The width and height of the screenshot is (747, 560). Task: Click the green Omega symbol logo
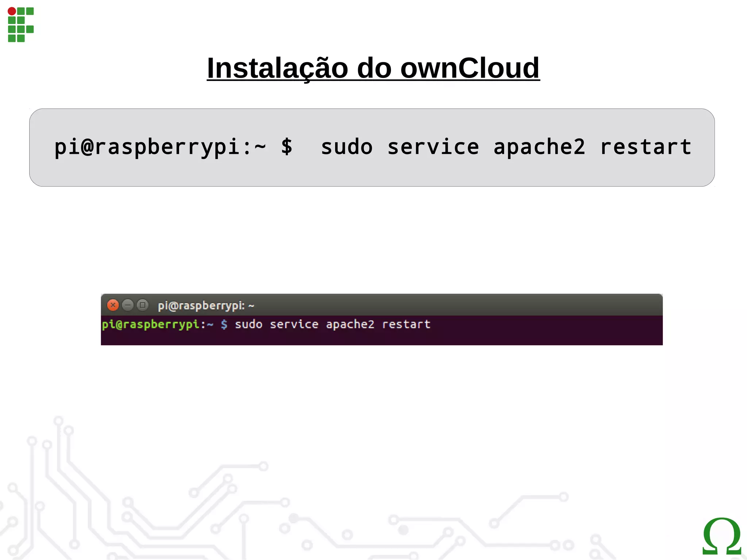pos(722,536)
